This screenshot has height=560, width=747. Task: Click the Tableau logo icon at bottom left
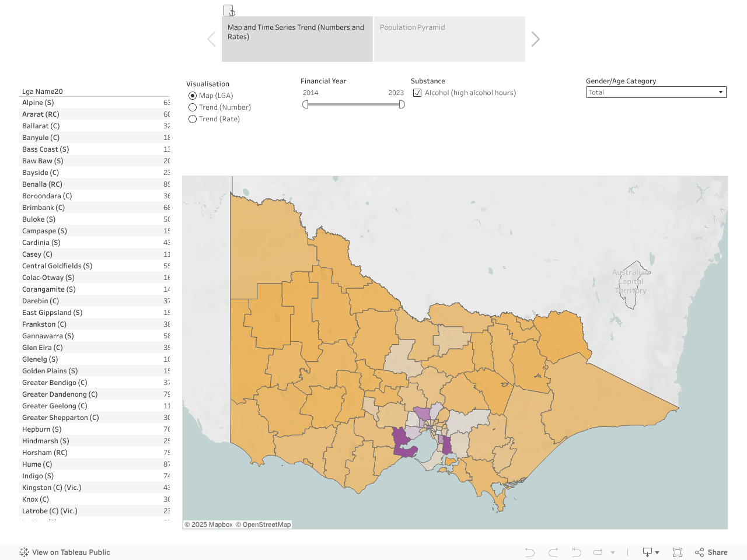pos(24,552)
